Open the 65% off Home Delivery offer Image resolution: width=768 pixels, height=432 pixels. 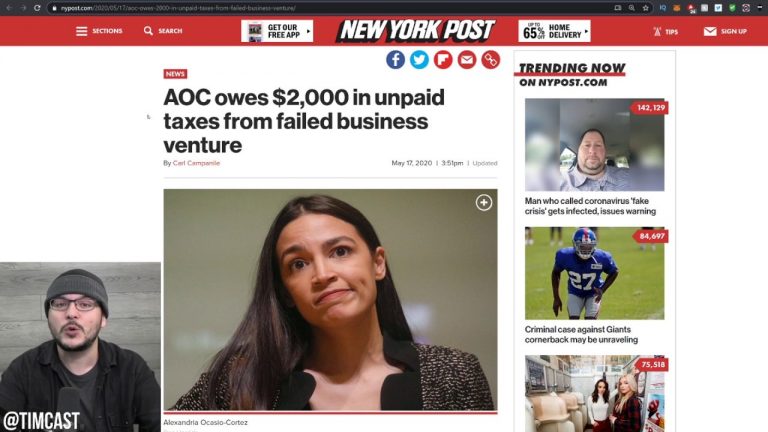point(554,31)
